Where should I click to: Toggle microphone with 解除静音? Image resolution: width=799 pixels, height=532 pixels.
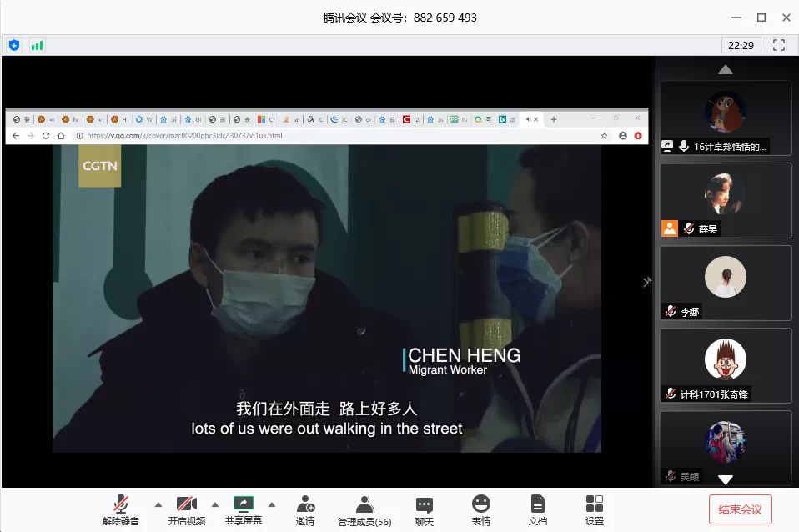click(x=123, y=509)
